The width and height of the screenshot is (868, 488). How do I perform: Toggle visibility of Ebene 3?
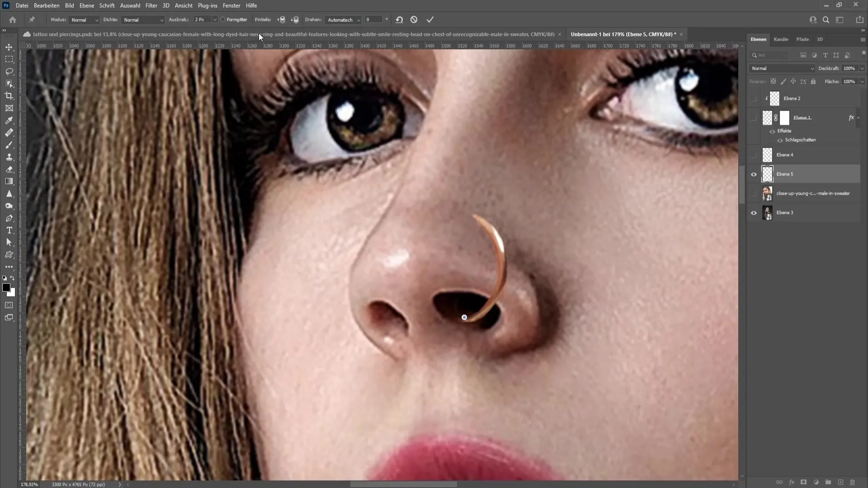pyautogui.click(x=754, y=212)
